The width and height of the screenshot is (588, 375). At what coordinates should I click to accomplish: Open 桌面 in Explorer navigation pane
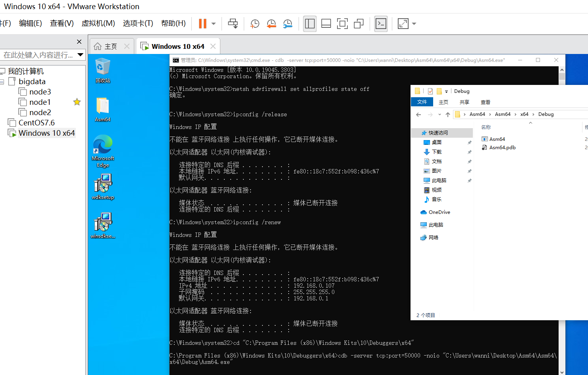click(437, 142)
